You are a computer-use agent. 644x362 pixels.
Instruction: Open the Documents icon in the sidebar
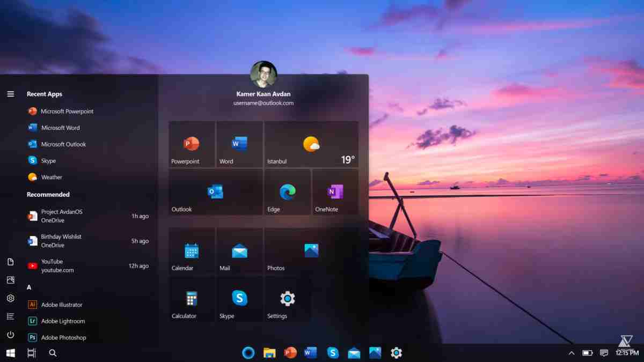click(10, 261)
